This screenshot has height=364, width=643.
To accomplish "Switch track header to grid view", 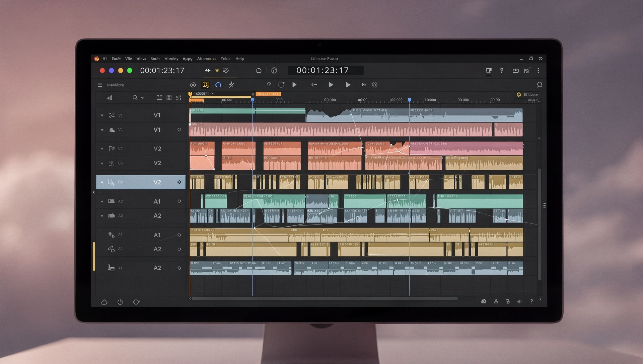I will coord(169,98).
